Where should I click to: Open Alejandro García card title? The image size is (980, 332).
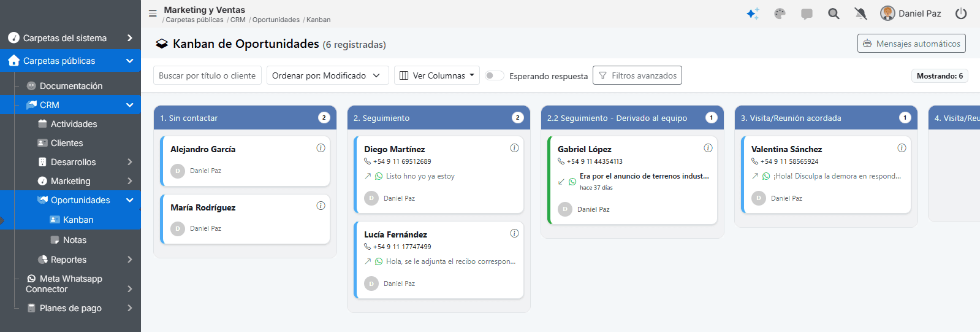tap(203, 149)
